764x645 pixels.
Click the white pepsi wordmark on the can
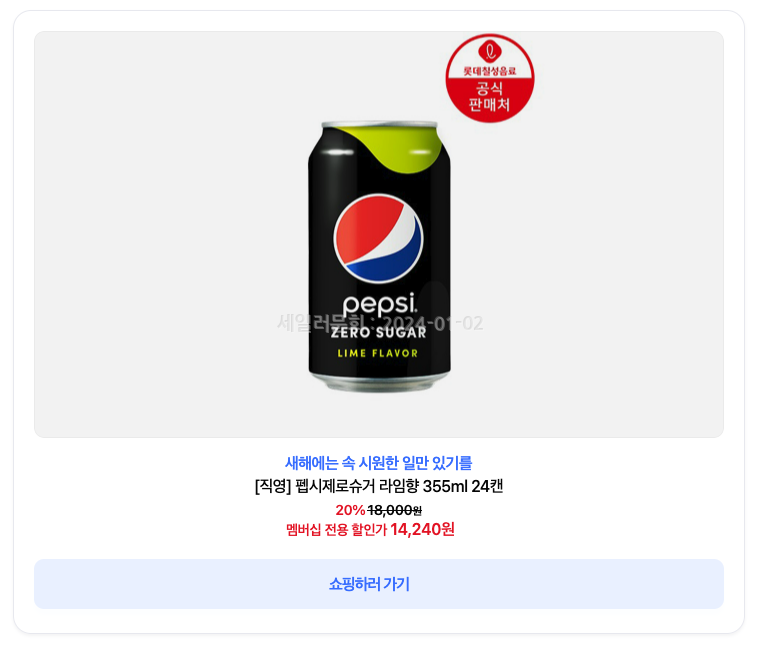pos(380,305)
